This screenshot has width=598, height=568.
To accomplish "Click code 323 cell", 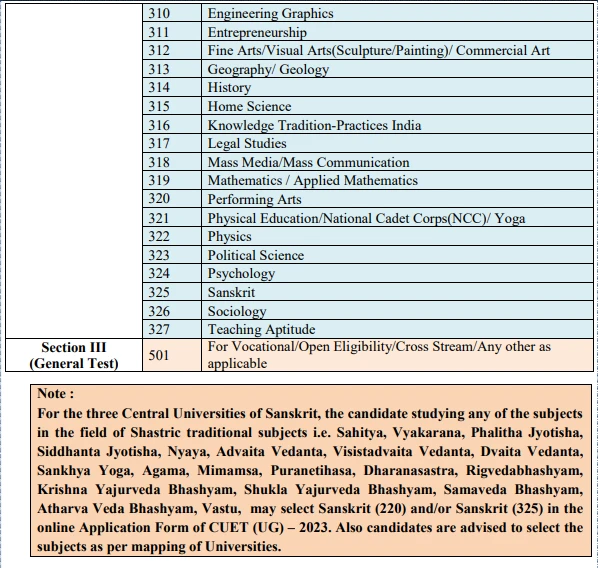I will pos(172,255).
